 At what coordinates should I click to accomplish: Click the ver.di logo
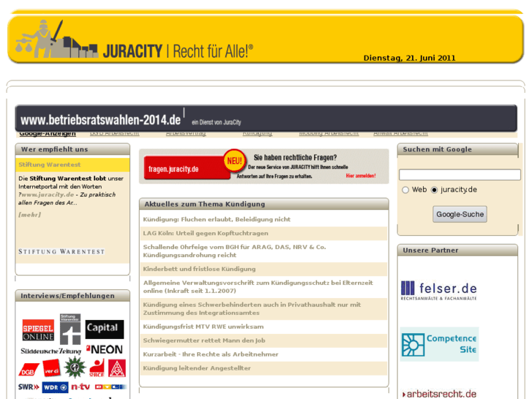click(x=52, y=369)
